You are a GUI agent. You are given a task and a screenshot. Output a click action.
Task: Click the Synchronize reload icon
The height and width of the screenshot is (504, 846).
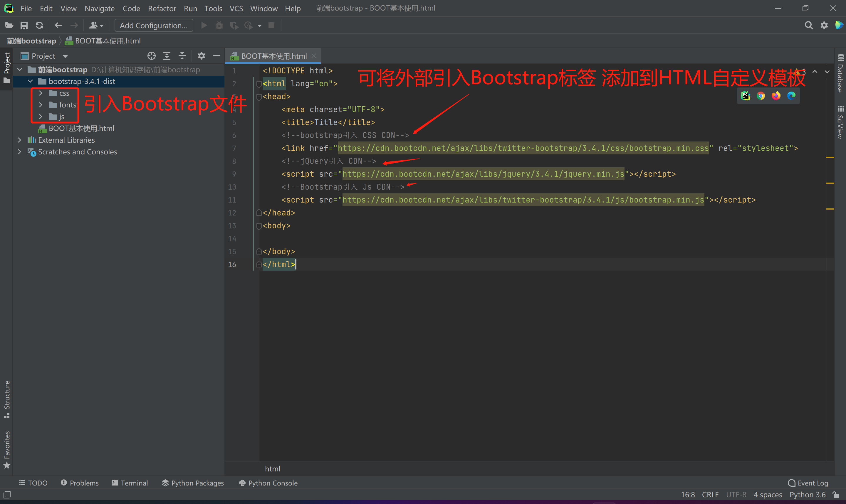point(39,26)
